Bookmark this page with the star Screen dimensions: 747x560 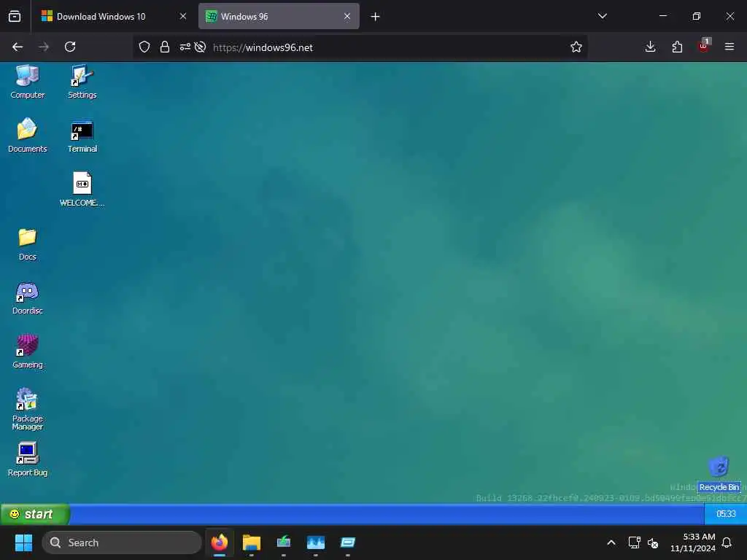click(576, 47)
